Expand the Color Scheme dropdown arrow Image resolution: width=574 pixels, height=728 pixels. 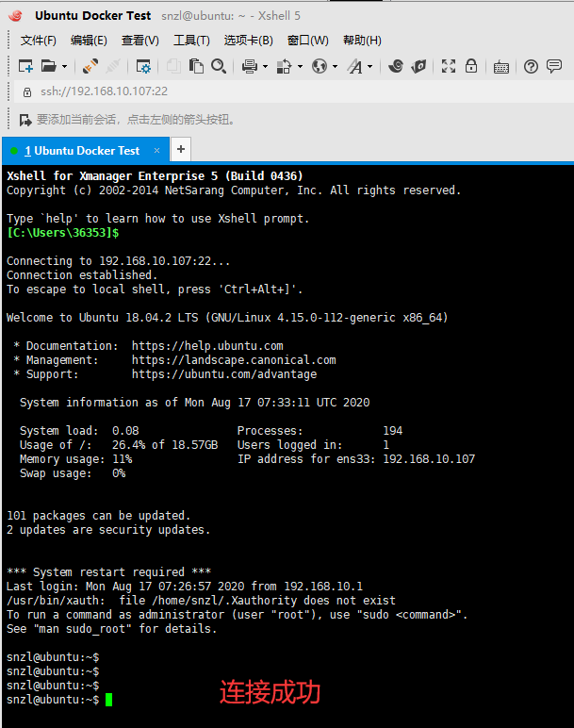(301, 66)
